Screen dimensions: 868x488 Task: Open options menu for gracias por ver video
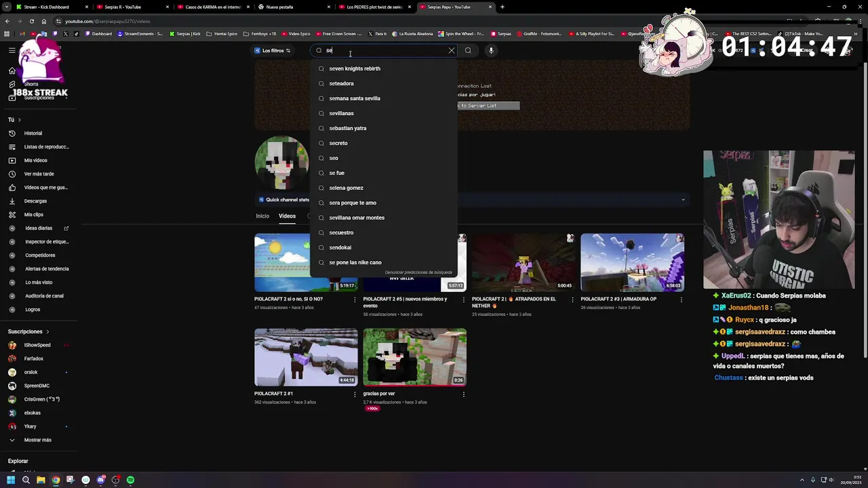pyautogui.click(x=464, y=394)
